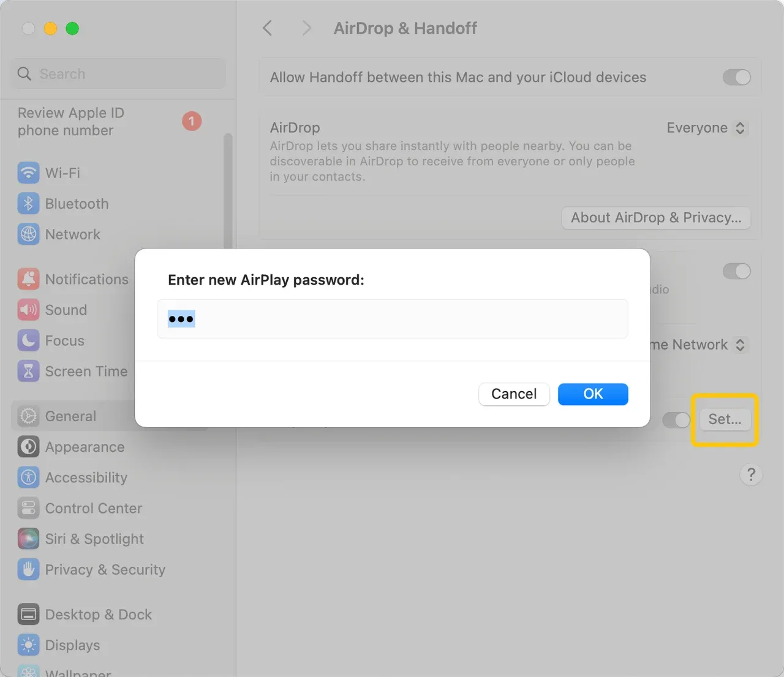
Task: Toggle the AirPlay Receiver switch
Action: [736, 271]
